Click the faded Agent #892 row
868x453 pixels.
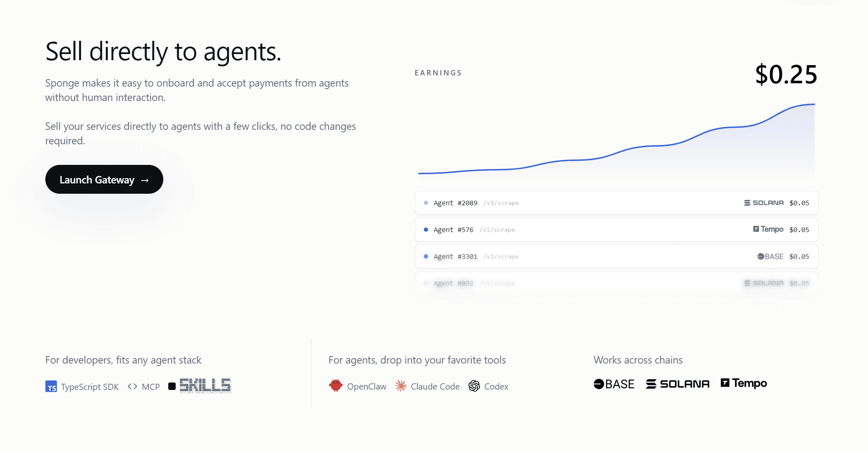(x=616, y=283)
